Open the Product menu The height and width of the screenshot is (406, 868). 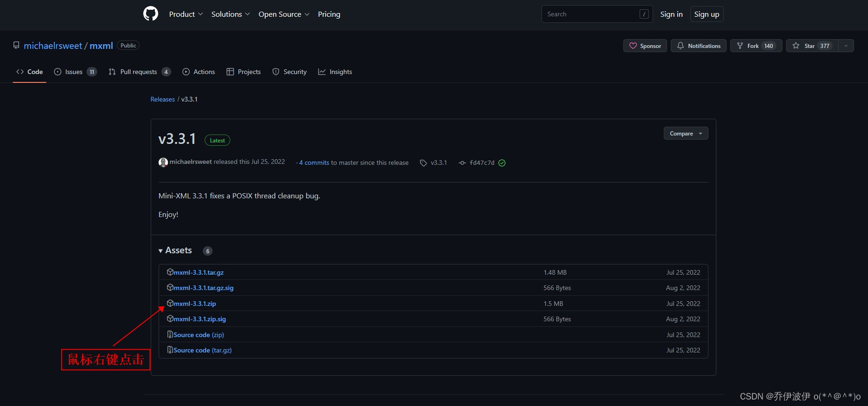tap(186, 14)
